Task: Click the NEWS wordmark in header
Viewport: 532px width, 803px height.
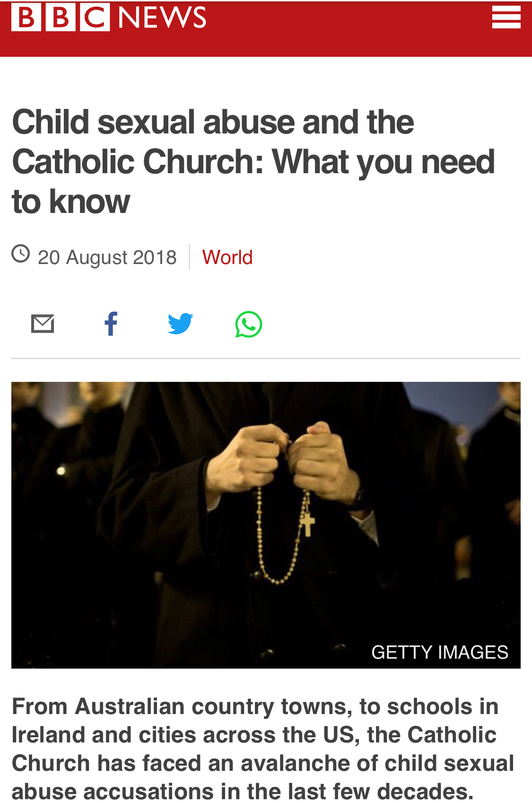Action: (162, 17)
